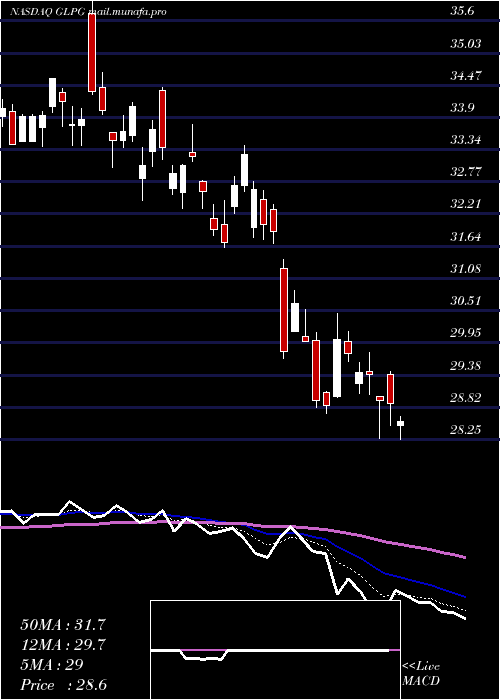Click the 12MA : 29.7 readout
Screen dimensions: 500x700
click(x=62, y=645)
